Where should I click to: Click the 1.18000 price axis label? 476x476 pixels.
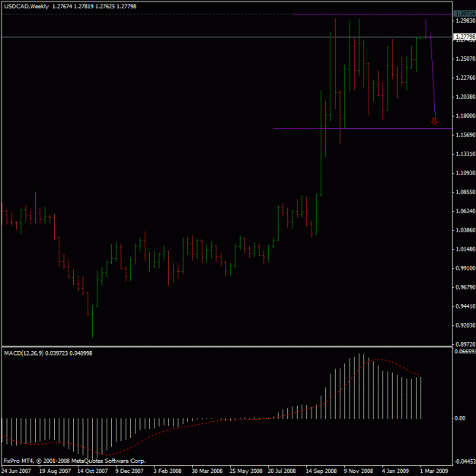coord(465,116)
